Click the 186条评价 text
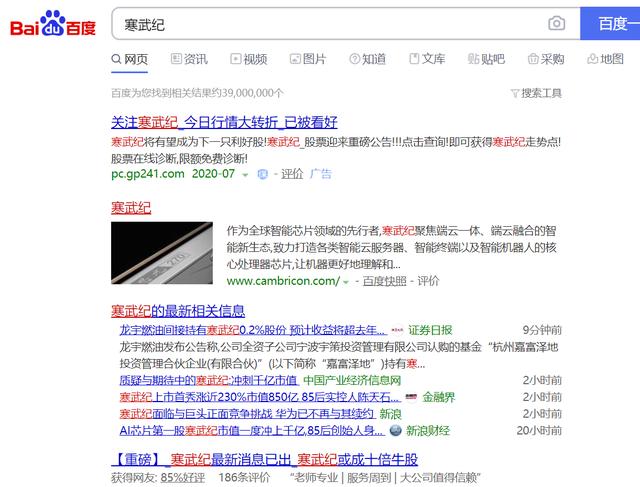The height and width of the screenshot is (487, 640). [x=244, y=478]
